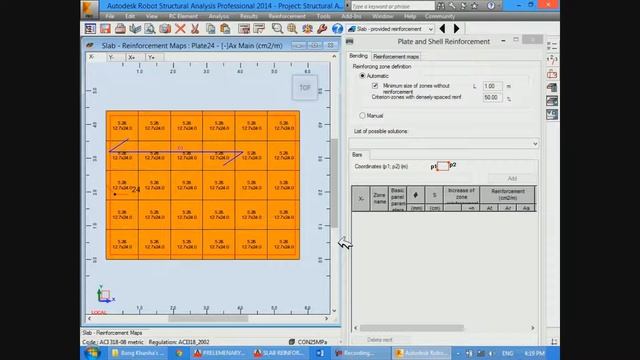Click the screen capture camera icon

pyautogui.click(x=165, y=29)
